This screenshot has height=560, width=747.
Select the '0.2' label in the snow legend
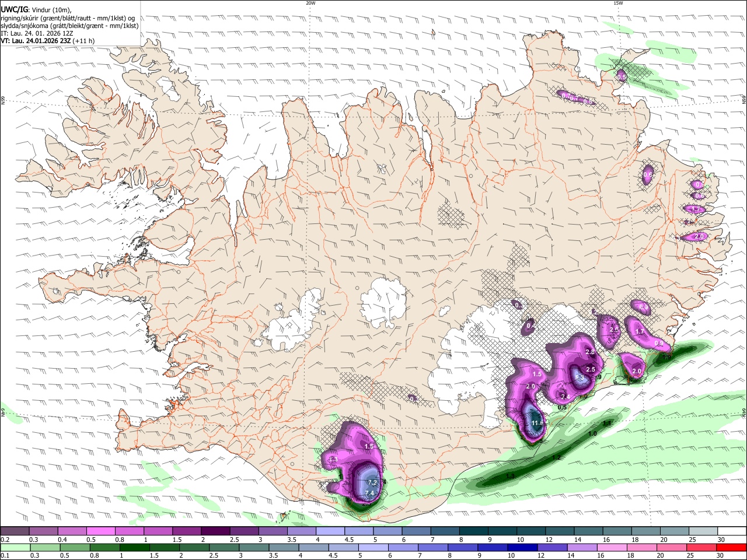(5, 540)
